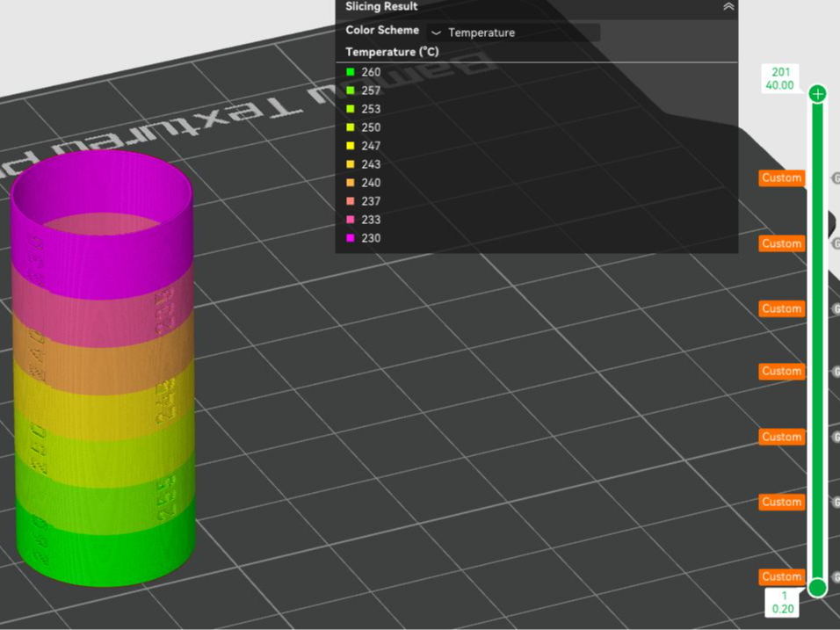The height and width of the screenshot is (630, 840).
Task: Toggle the 243 temperature legend swatch
Action: (351, 164)
